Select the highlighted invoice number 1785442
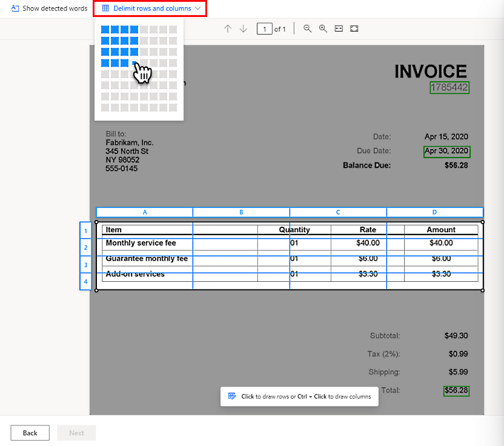Screen dimensions: 504x446 coord(449,87)
